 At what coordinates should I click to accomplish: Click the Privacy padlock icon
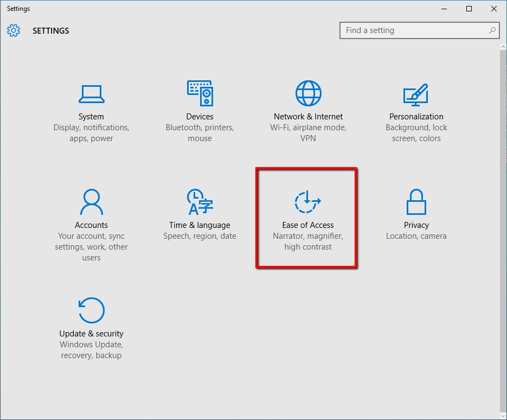(416, 202)
